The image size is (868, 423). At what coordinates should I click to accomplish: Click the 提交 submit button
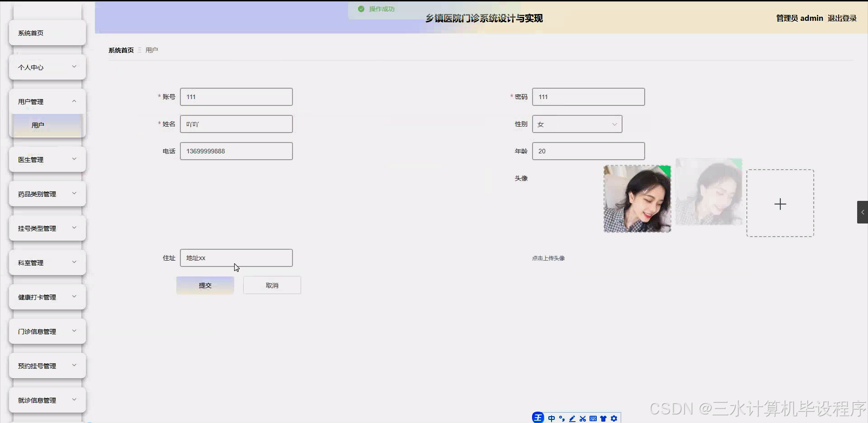tap(204, 285)
